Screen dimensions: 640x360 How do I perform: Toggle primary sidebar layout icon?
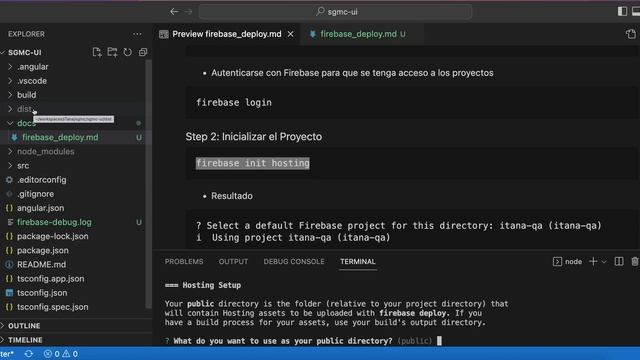[622, 11]
